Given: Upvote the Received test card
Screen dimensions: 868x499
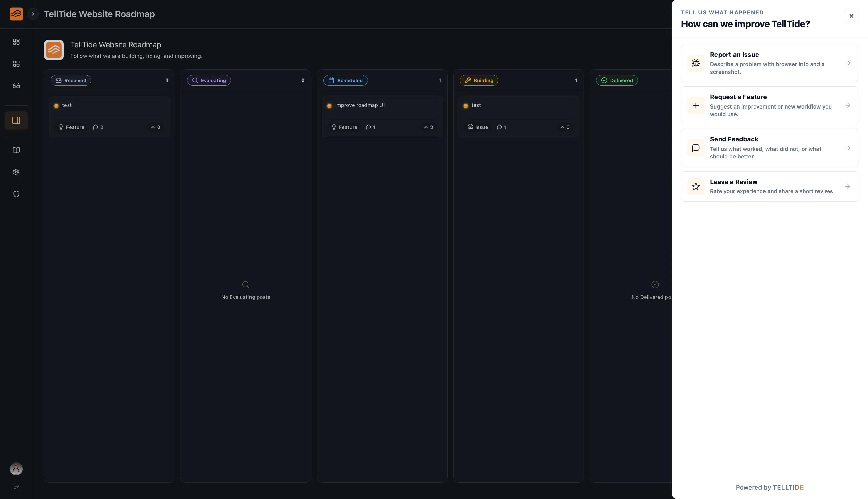Looking at the screenshot, I should [156, 127].
